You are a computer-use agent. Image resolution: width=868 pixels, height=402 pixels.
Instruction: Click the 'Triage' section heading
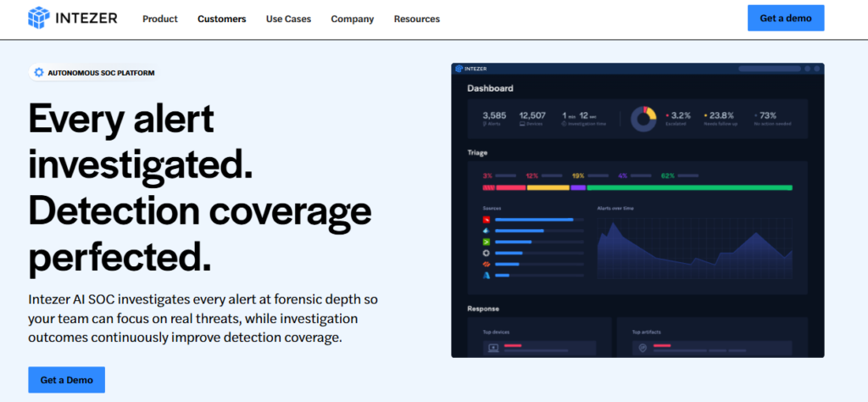pos(477,153)
